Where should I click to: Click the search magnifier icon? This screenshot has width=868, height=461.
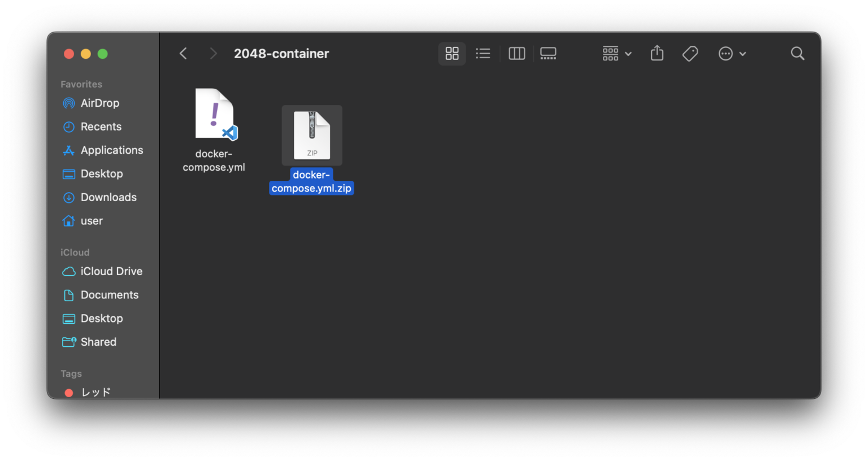coord(797,54)
